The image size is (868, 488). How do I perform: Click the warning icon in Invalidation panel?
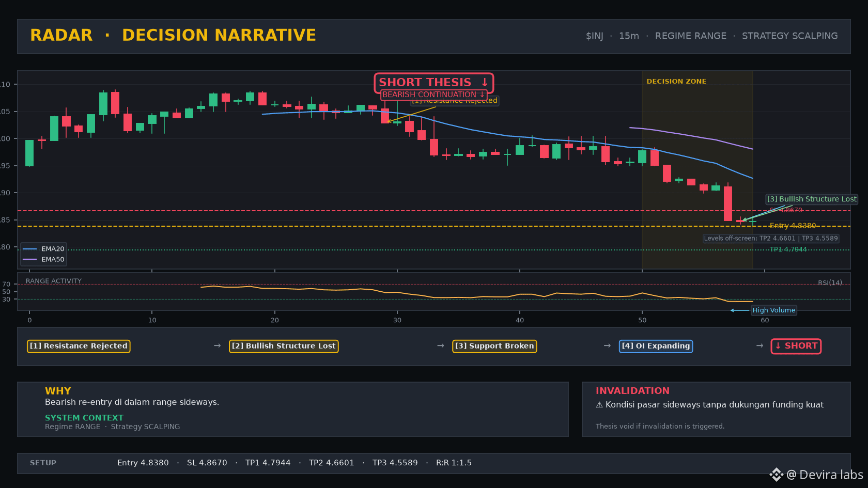click(599, 405)
